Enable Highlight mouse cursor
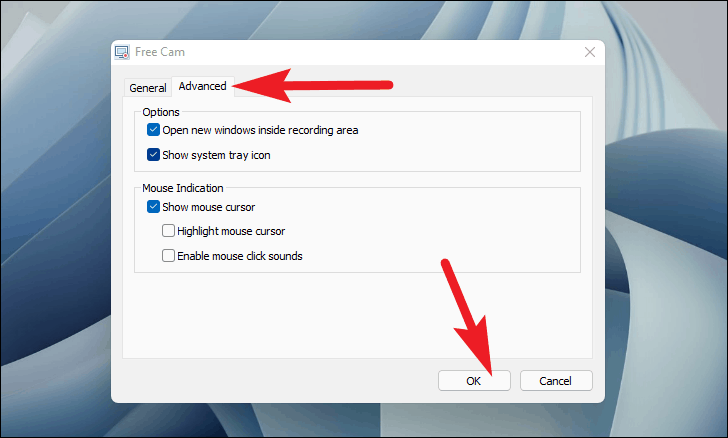 coord(168,231)
